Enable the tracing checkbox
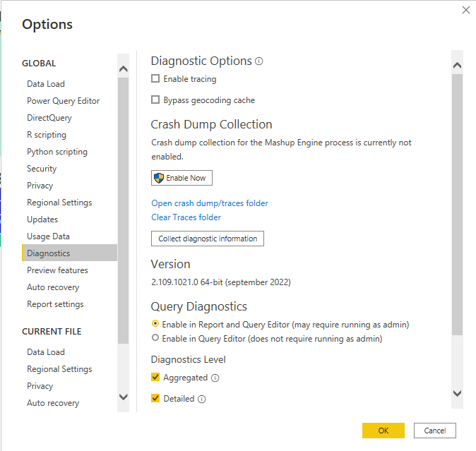This screenshot has width=476, height=451. [155, 78]
